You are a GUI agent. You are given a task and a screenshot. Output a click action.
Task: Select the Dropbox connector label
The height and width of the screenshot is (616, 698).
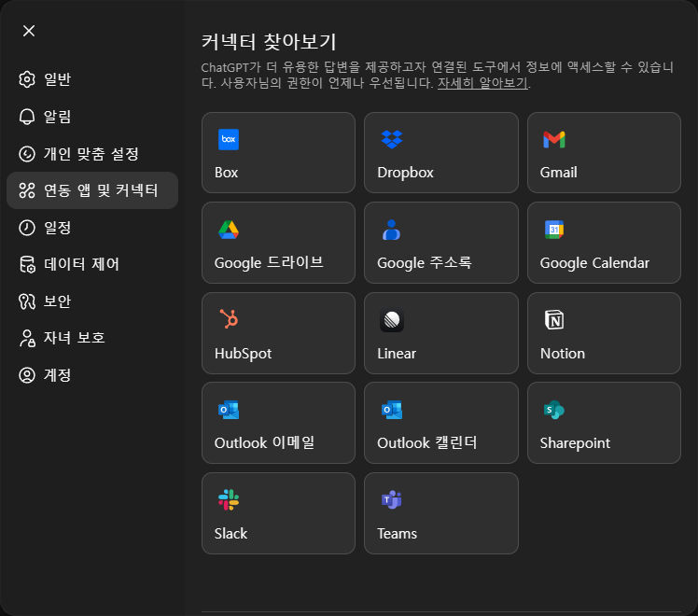pyautogui.click(x=405, y=173)
